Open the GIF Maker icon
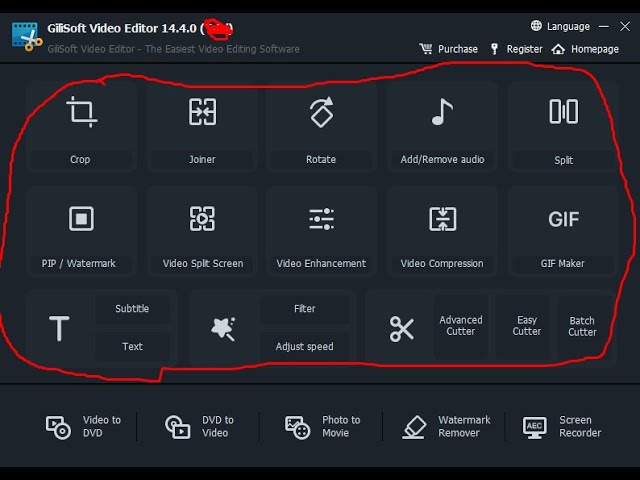 pyautogui.click(x=564, y=219)
